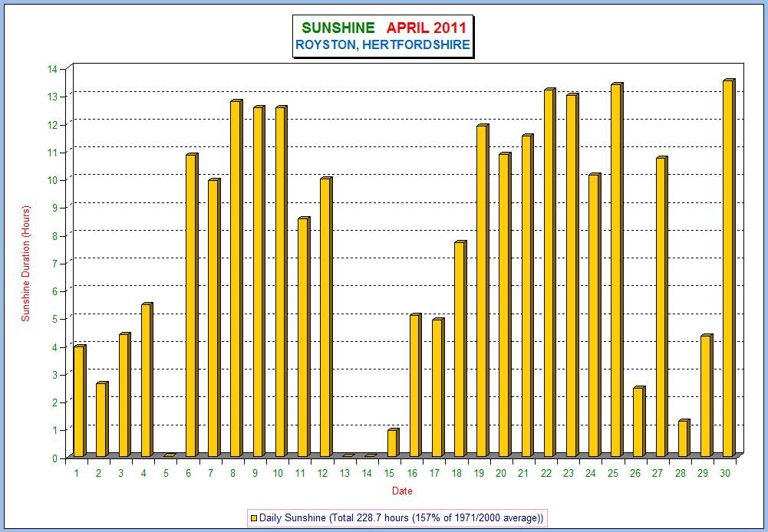The image size is (768, 532).
Task: Select the bar for date 16
Action: pos(415,385)
